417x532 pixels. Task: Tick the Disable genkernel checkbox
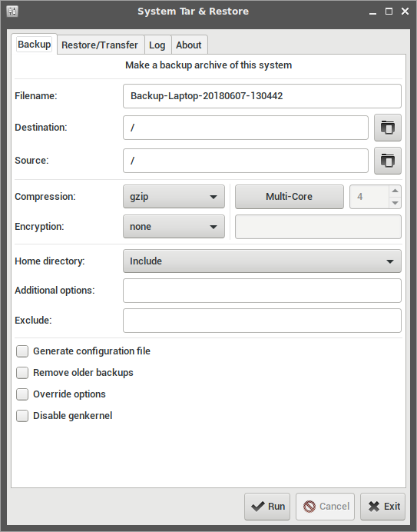22,416
